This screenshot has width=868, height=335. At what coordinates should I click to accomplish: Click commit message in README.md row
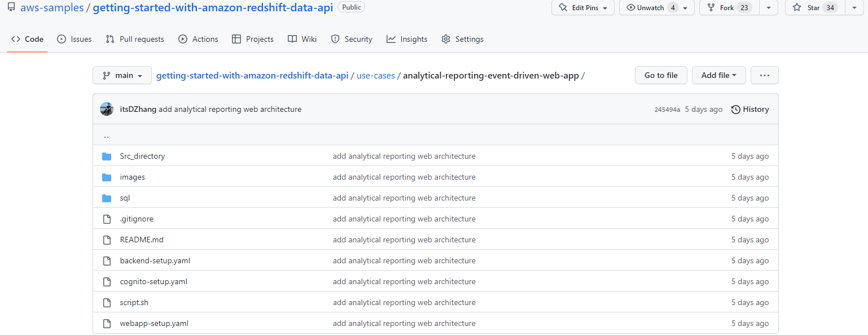[404, 240]
